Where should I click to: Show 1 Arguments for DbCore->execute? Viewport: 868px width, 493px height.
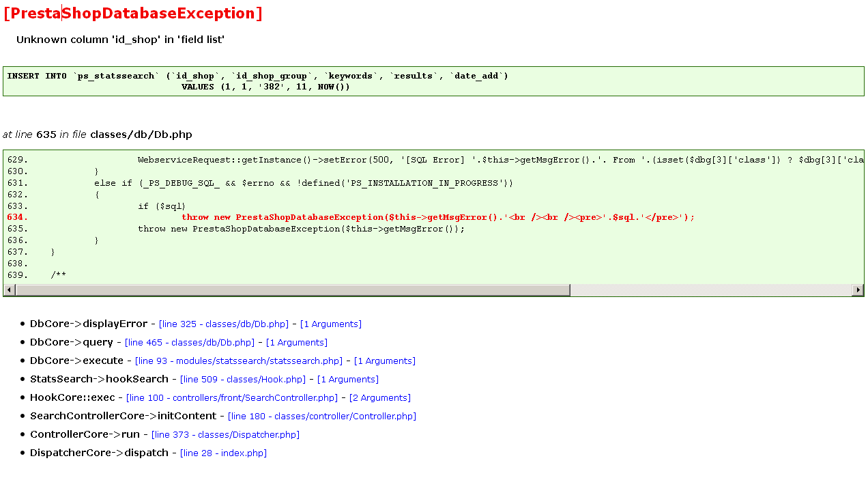click(385, 361)
